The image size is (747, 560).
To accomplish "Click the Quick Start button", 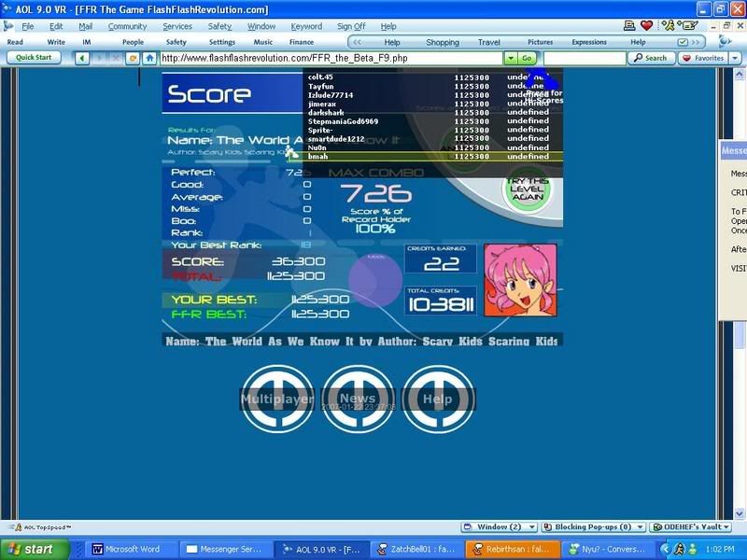I will point(34,57).
